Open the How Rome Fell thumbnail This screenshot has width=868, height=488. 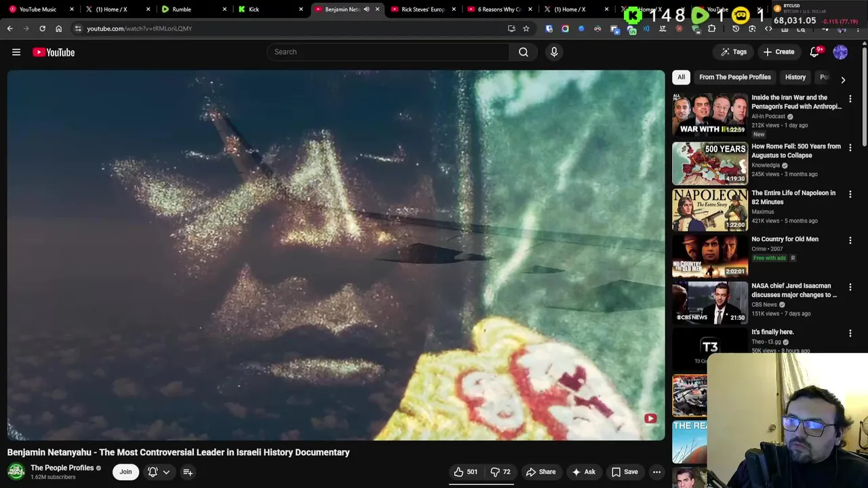coord(709,163)
